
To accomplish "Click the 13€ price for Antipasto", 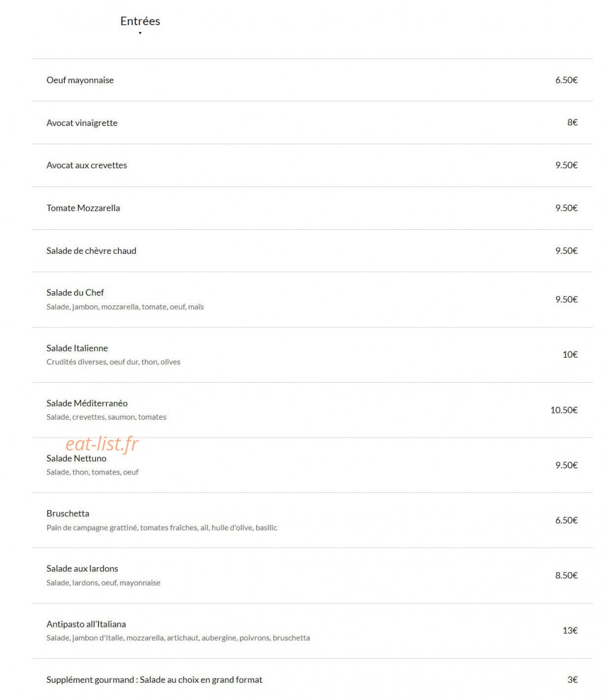I will pos(570,631).
